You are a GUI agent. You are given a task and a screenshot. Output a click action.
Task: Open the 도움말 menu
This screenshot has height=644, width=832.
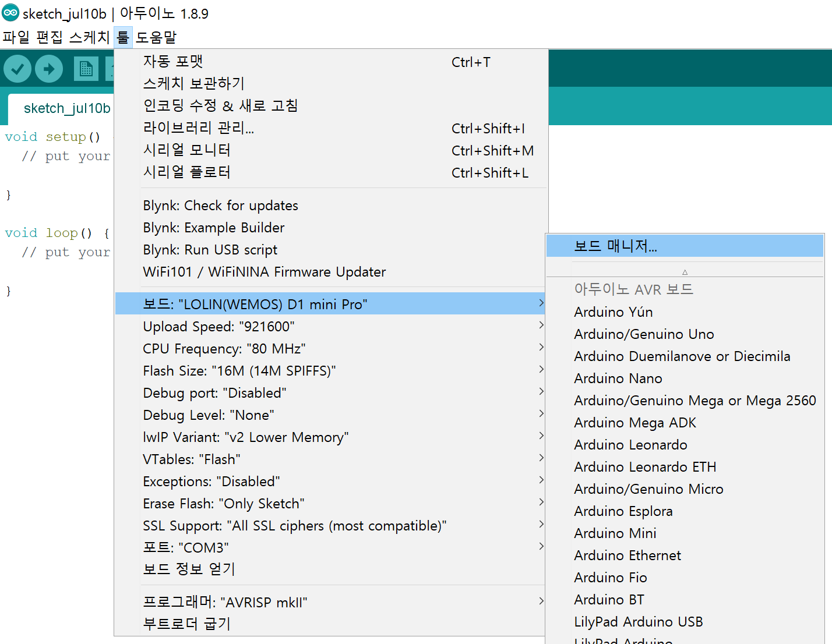click(x=156, y=37)
